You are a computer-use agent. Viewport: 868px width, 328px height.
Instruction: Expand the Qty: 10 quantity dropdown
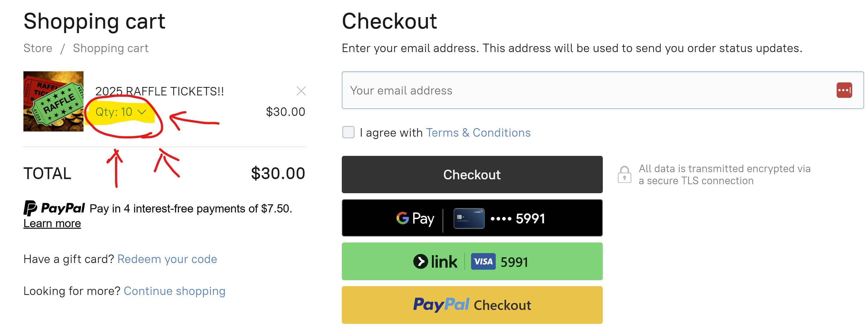click(121, 112)
